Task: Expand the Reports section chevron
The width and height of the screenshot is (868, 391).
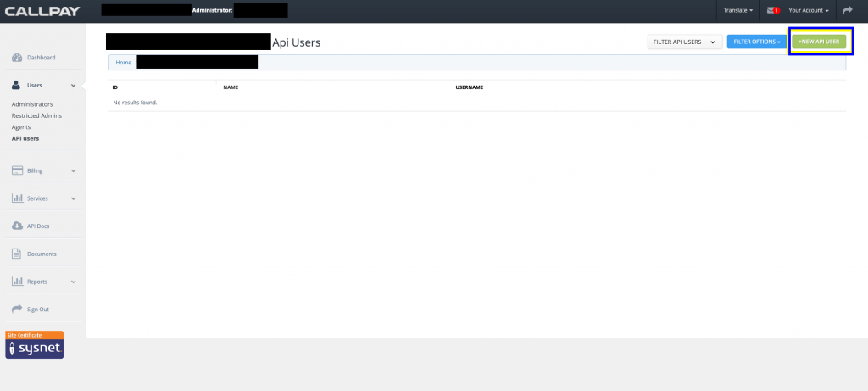Action: pos(73,282)
